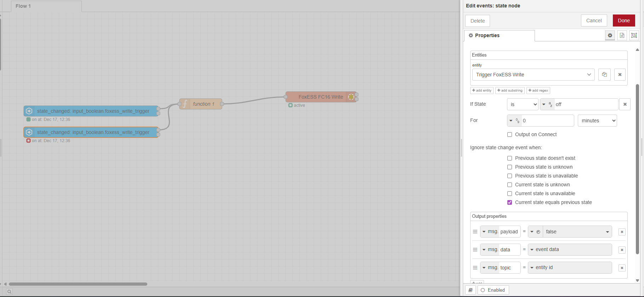Open the node appearance icon tab
The width and height of the screenshot is (644, 297).
634,35
